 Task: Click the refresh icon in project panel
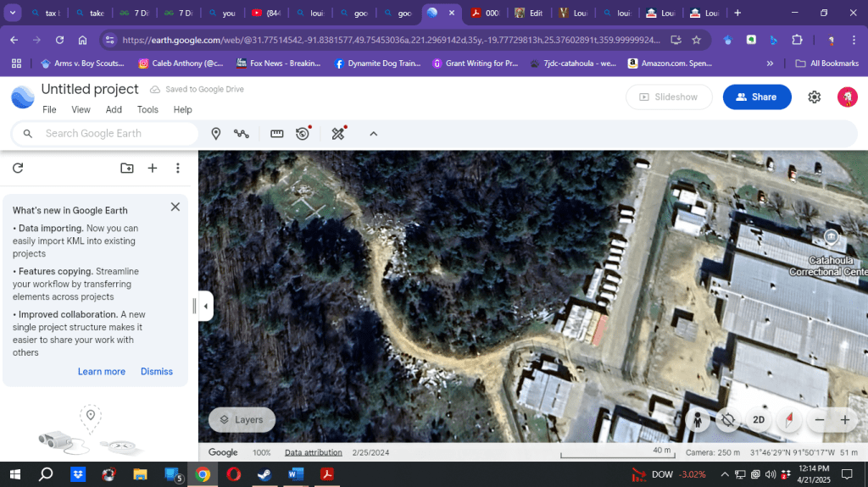18,169
